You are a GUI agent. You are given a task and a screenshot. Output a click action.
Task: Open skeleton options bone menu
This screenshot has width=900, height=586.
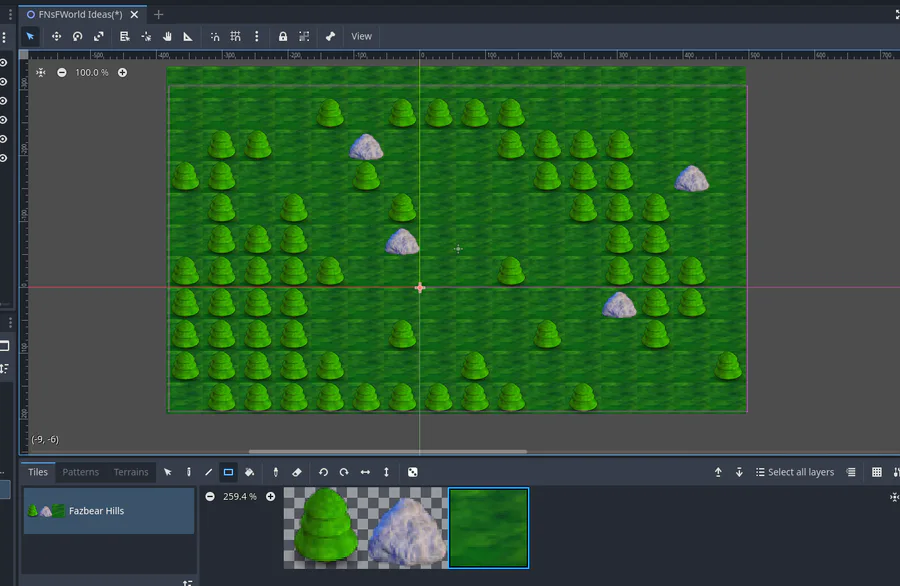tap(330, 36)
